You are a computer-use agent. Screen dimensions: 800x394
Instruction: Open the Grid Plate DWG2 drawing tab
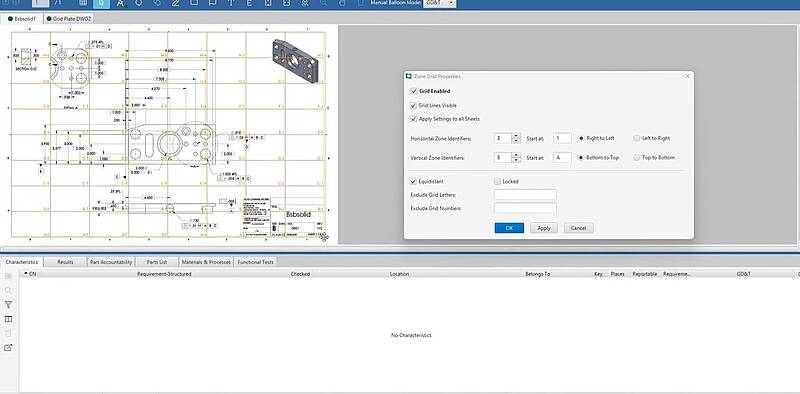click(x=69, y=18)
